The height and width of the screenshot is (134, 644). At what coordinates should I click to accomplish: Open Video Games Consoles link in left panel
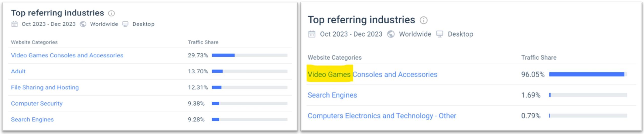(x=67, y=55)
